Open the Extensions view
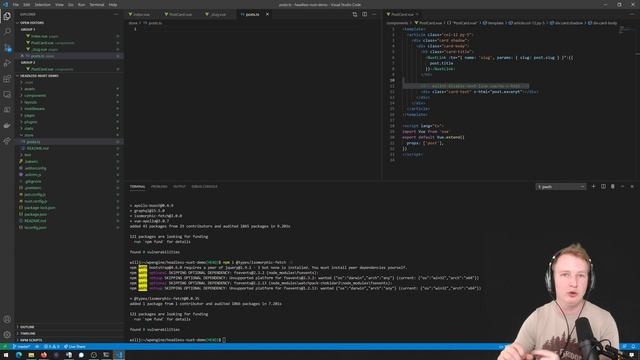640x360 pixels. (7, 79)
